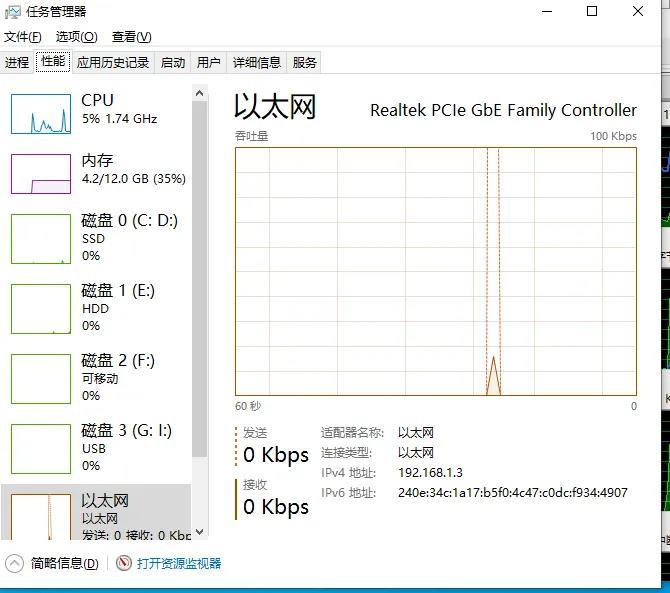Open the 详细信息 tab
Screen dimensions: 670x593
pos(257,63)
